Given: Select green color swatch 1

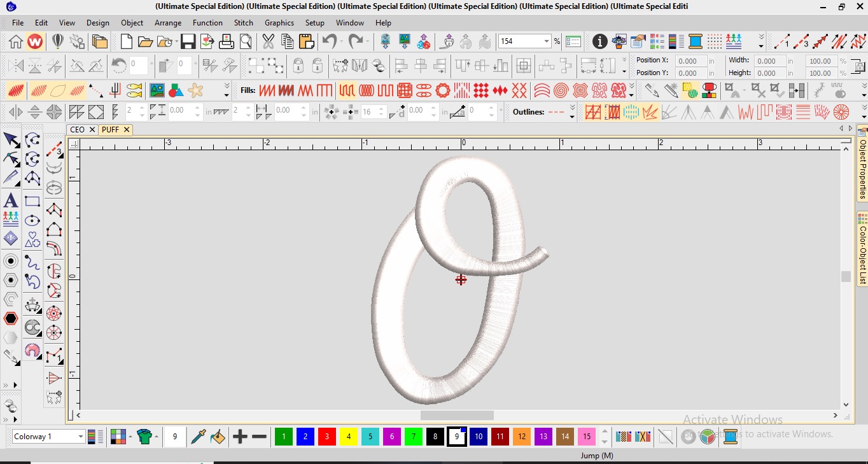Looking at the screenshot, I should [284, 437].
